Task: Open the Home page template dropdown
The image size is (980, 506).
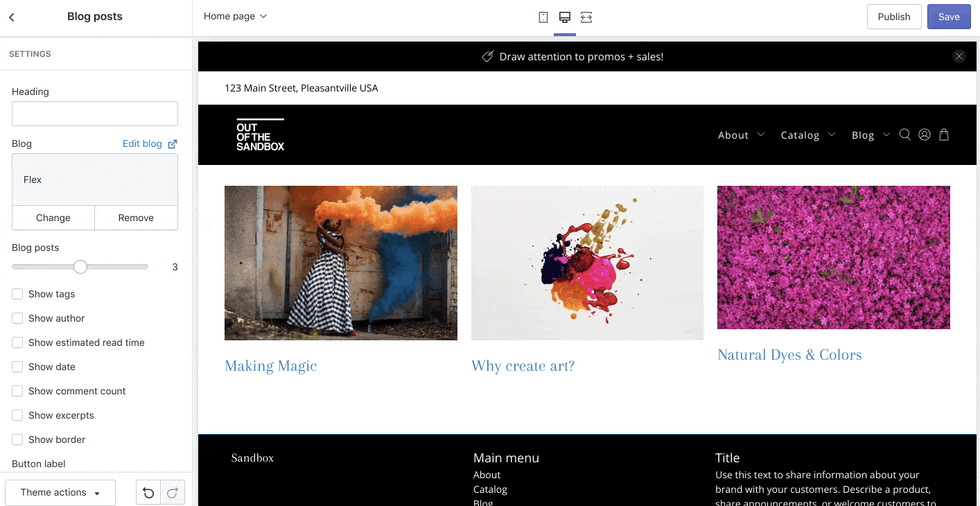Action: click(x=235, y=16)
